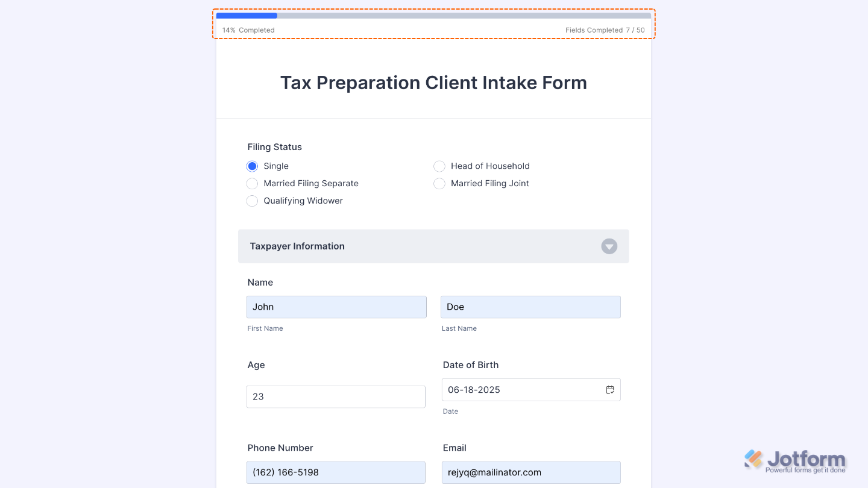Click the Tax Preparation Client Intake Form title
This screenshot has height=488, width=868.
coord(433,83)
